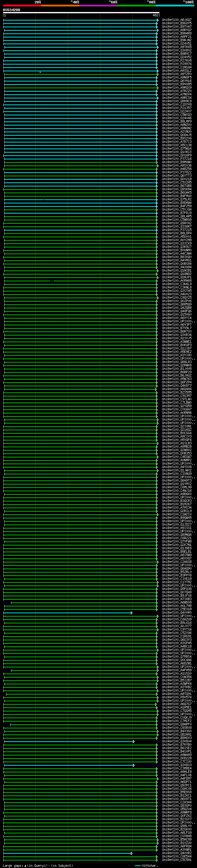Image resolution: width=197 pixels, height=868 pixels.
Task: Select hit label UniRef100_C8SRX8
Action: 177,728
